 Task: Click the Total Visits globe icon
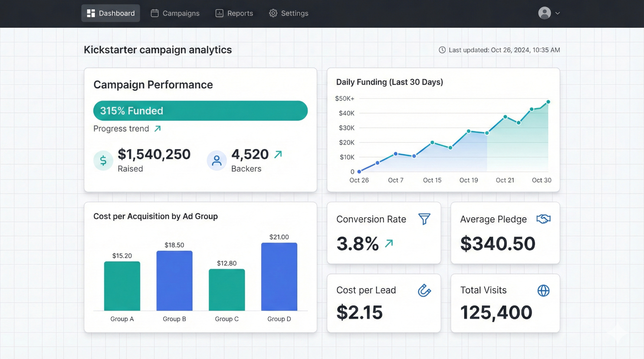pos(543,291)
